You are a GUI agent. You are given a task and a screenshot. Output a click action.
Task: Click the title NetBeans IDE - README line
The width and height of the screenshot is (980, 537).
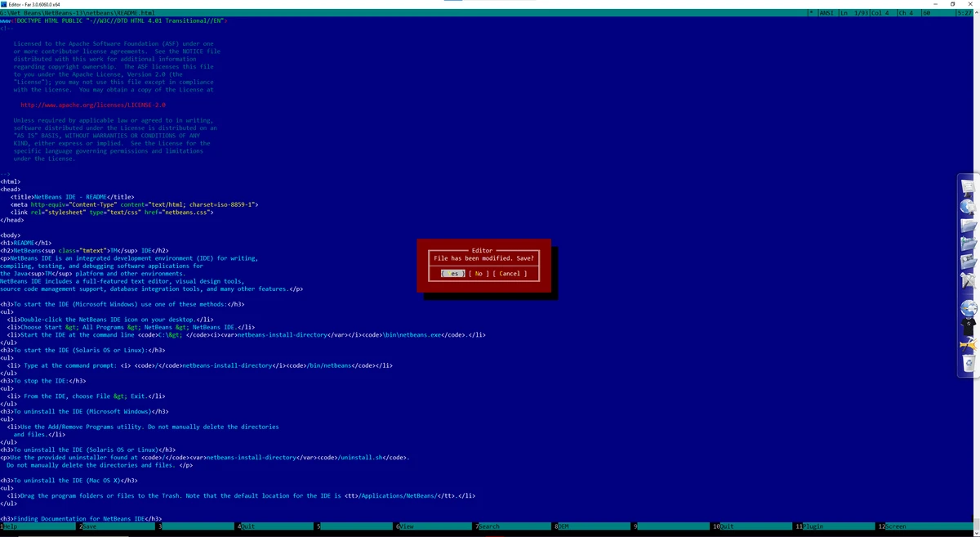pos(72,197)
